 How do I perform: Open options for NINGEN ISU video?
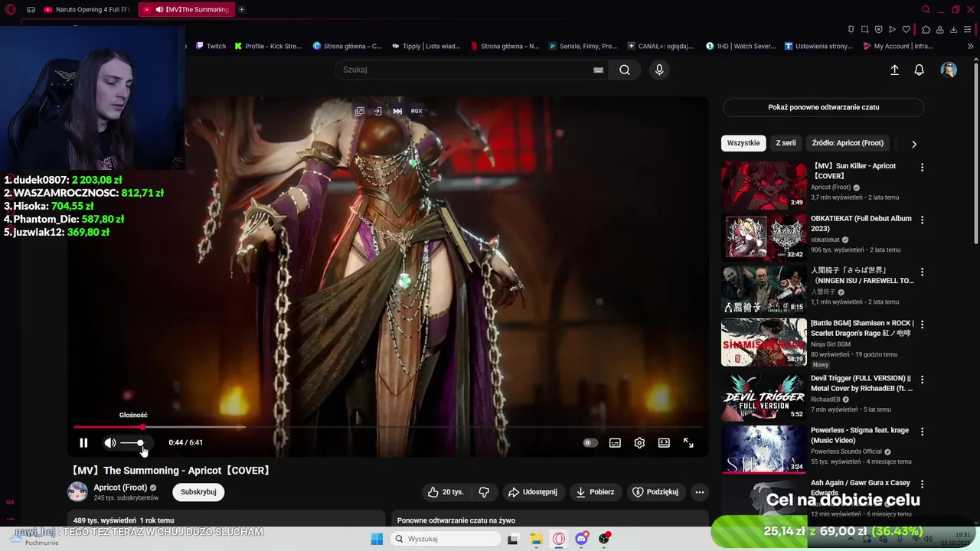point(922,272)
